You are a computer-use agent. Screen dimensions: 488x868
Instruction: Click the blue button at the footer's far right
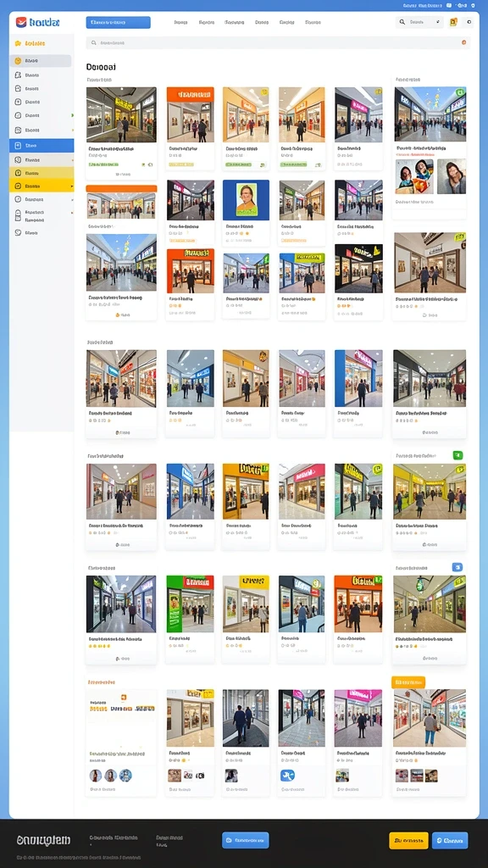point(450,840)
